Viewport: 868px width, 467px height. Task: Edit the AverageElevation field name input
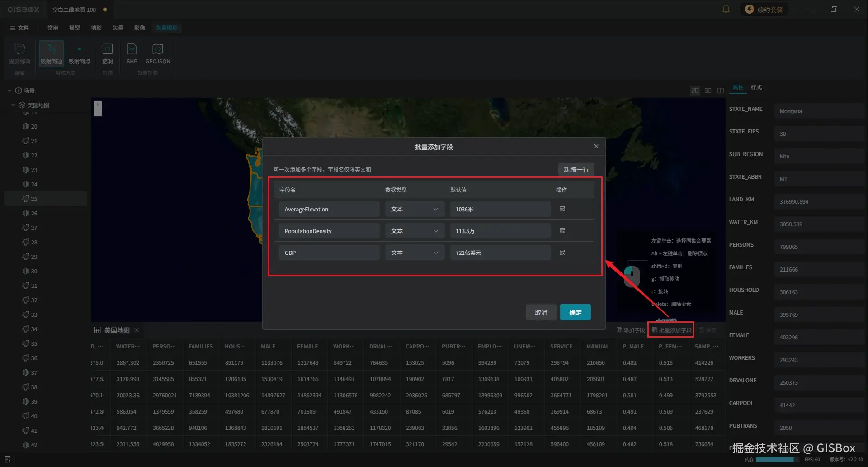pos(329,209)
